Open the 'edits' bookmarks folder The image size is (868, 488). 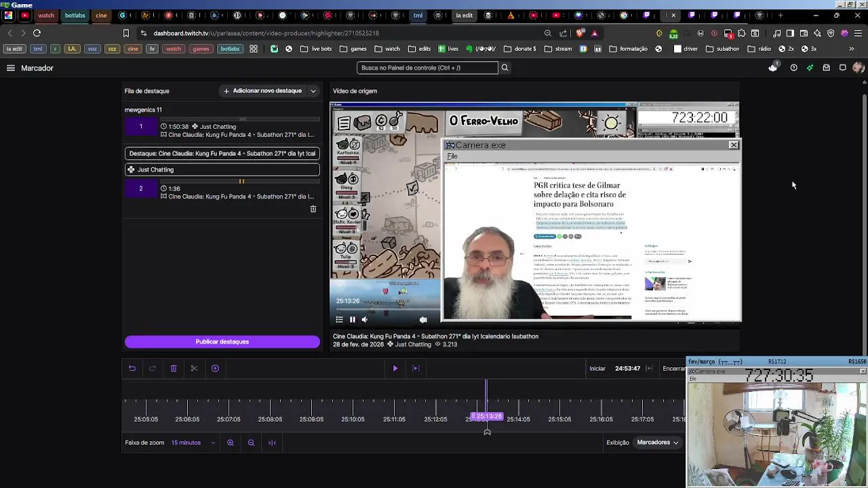[419, 49]
